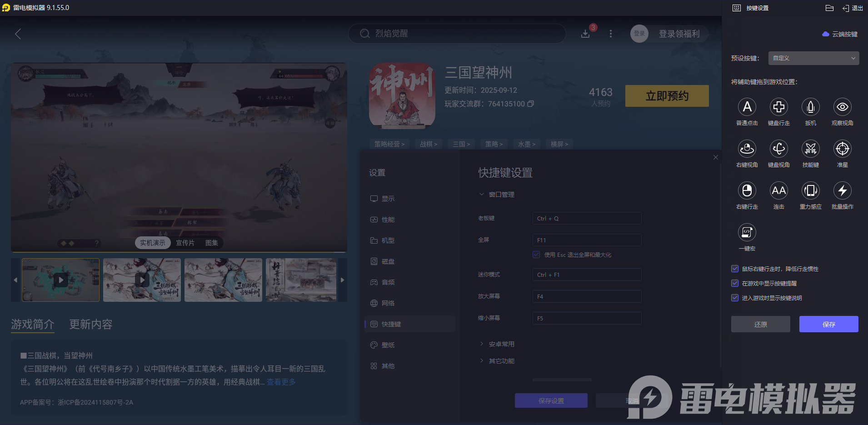The width and height of the screenshot is (868, 425).
Task: Select the 准星 crosshair aiming icon
Action: pyautogui.click(x=842, y=149)
